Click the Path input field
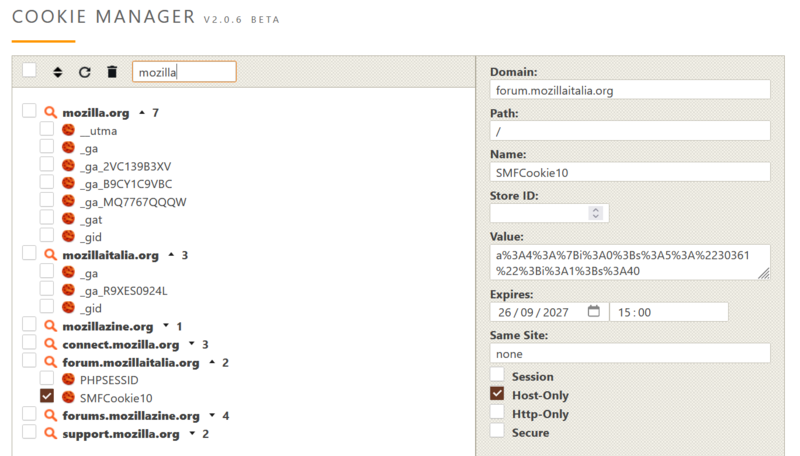 (630, 131)
